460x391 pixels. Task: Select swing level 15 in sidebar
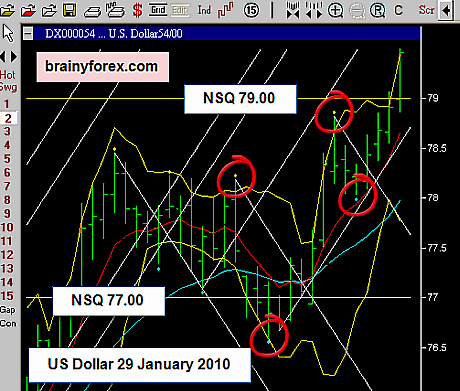(7, 296)
